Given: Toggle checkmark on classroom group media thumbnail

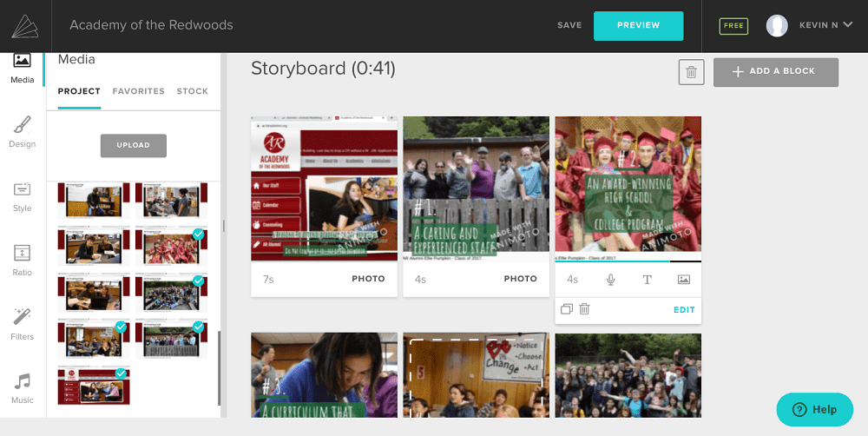Looking at the screenshot, I should 121,327.
